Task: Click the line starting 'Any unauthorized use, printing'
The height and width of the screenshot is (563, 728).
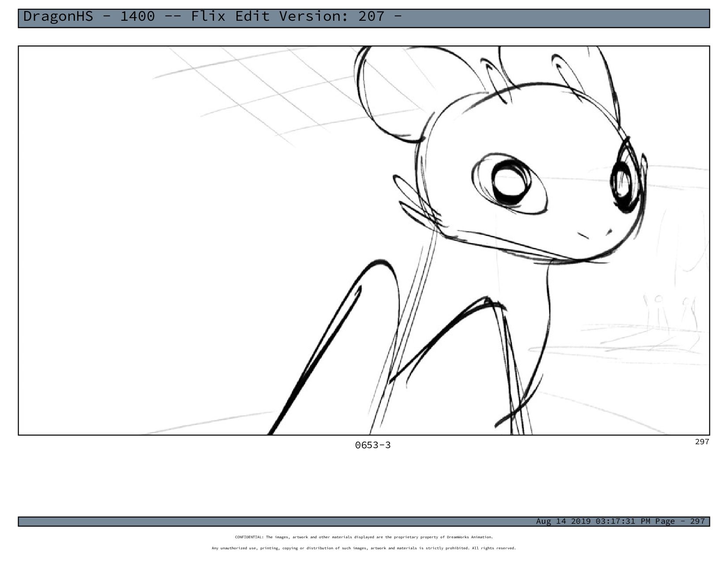Action: tap(364, 548)
